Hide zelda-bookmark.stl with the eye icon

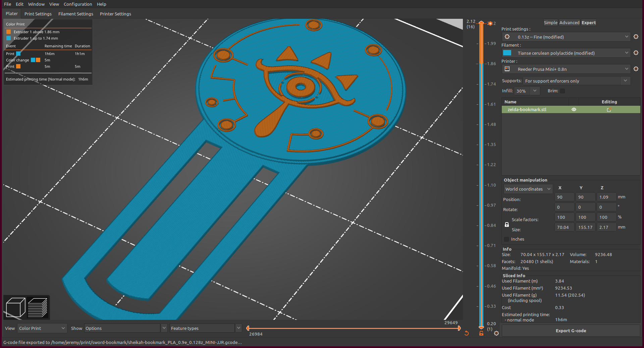click(x=574, y=109)
